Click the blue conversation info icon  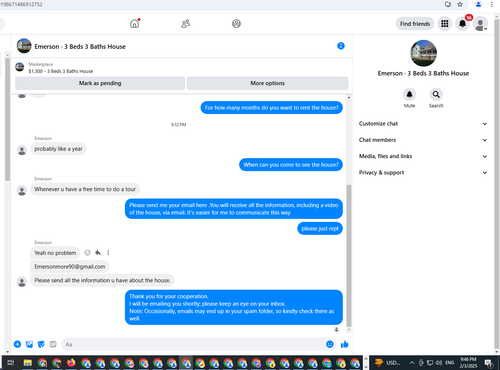pyautogui.click(x=341, y=46)
